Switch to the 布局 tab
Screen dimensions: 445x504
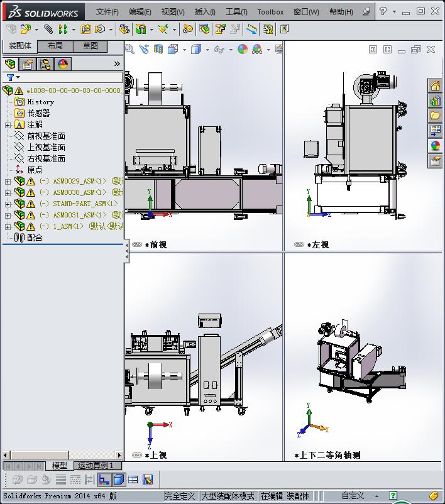(55, 46)
